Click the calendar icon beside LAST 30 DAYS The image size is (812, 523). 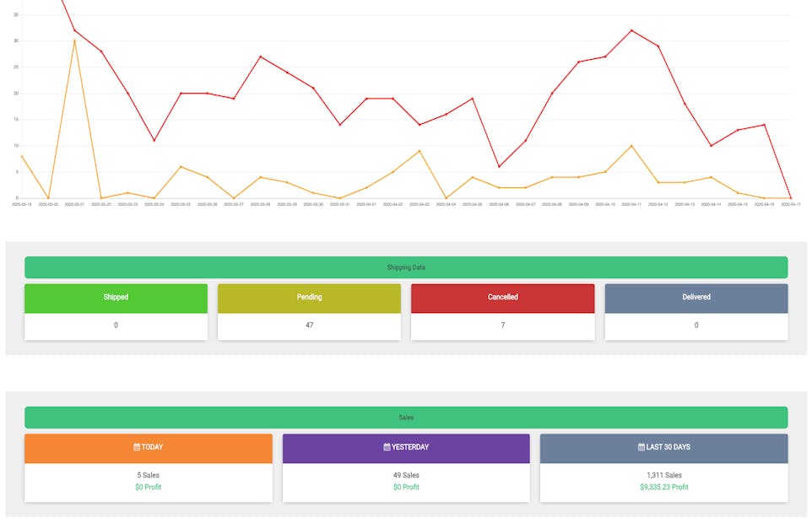(x=641, y=447)
